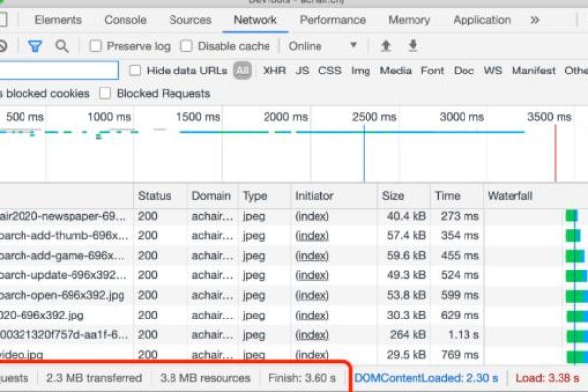Image resolution: width=588 pixels, height=392 pixels.
Task: Open the network search magnifier icon
Action: pyautogui.click(x=62, y=46)
